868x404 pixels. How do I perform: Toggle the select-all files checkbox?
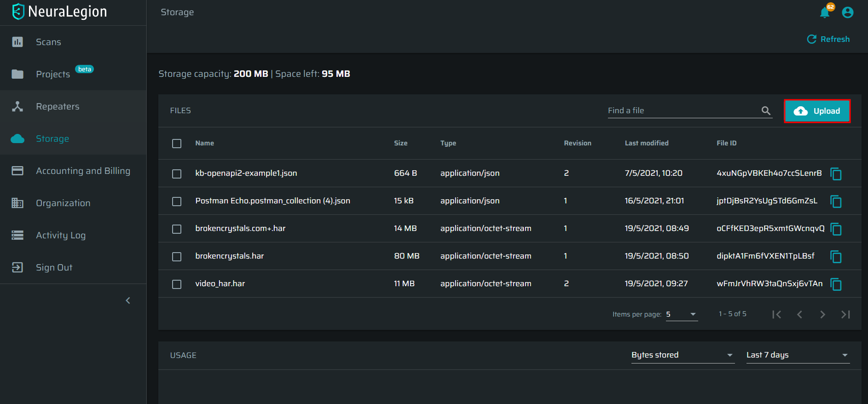point(177,144)
